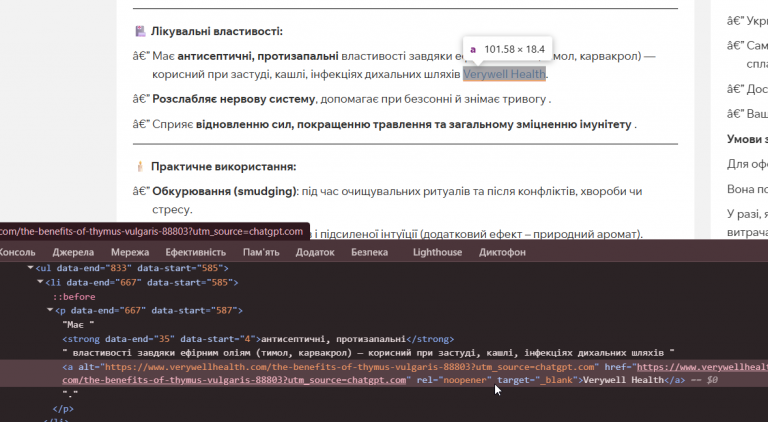Select the ::before pseudo-element row
This screenshot has height=422, width=768.
[74, 296]
